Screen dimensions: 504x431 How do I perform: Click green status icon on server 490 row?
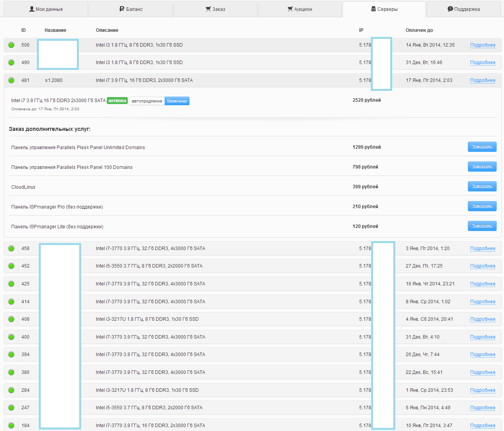click(11, 63)
